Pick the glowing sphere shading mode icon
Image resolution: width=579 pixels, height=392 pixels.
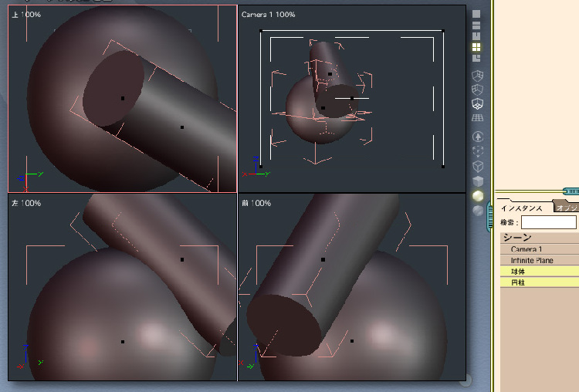477,196
